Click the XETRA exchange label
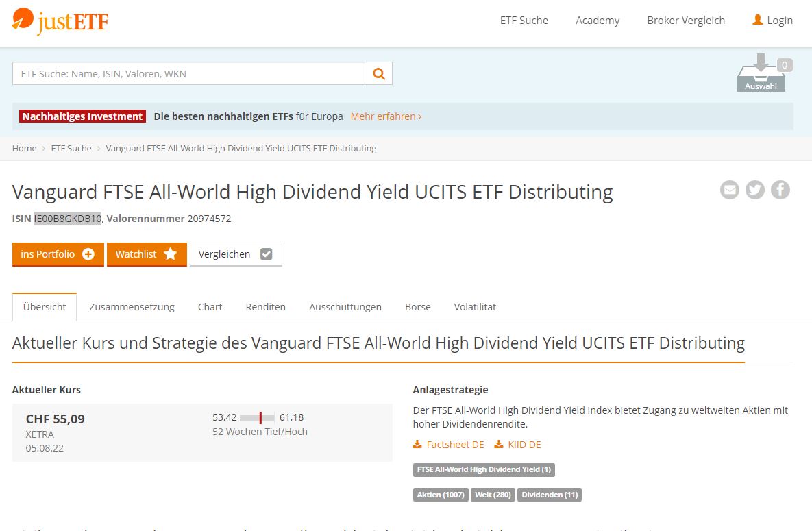 [40, 434]
